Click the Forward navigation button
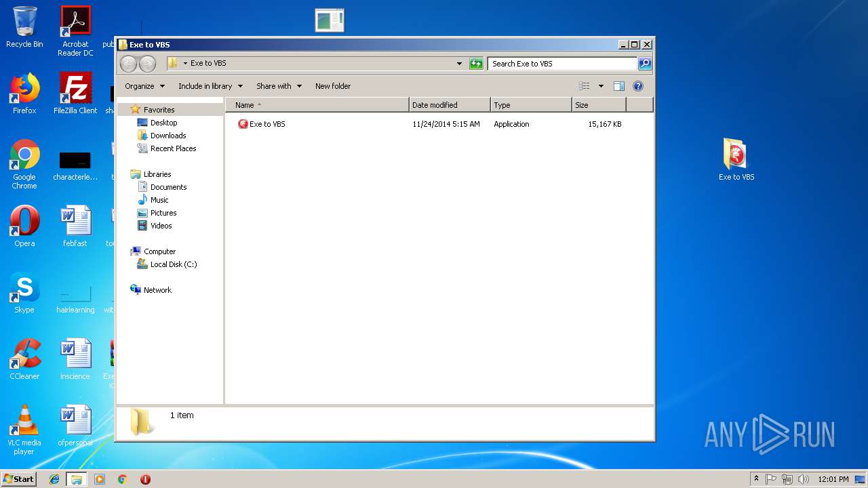Image resolution: width=868 pixels, height=488 pixels. coord(147,64)
